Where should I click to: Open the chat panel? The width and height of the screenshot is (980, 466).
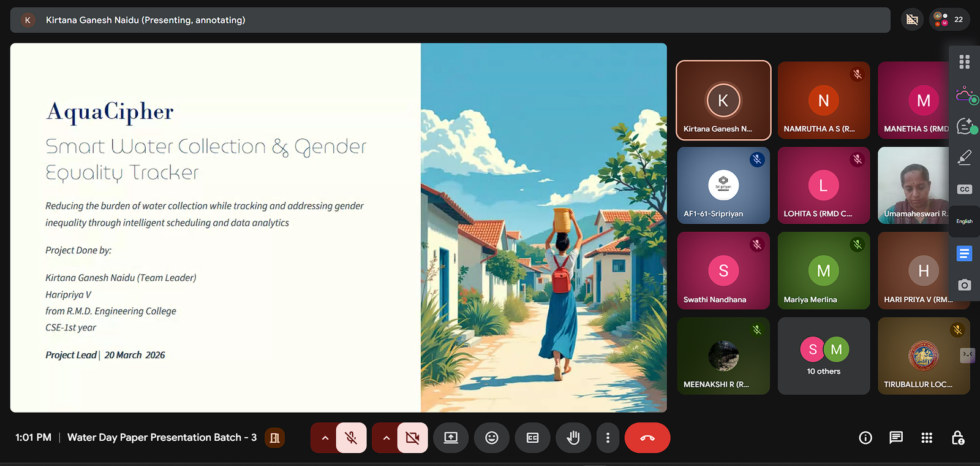pos(896,438)
